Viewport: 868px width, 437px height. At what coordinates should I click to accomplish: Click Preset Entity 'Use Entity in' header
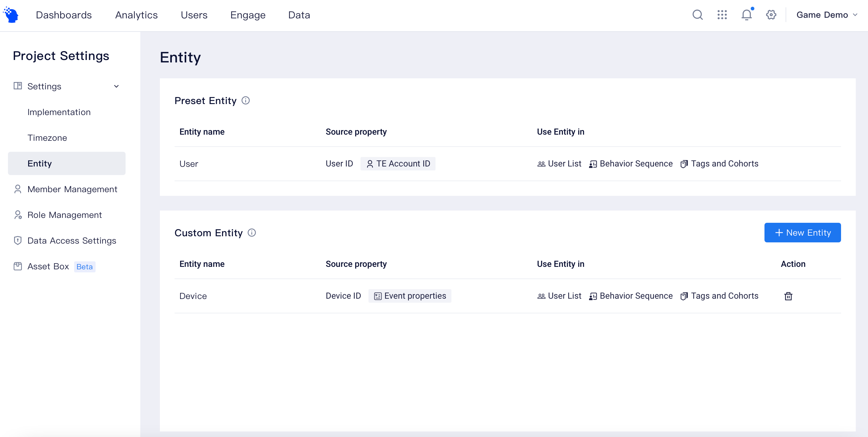(x=561, y=132)
